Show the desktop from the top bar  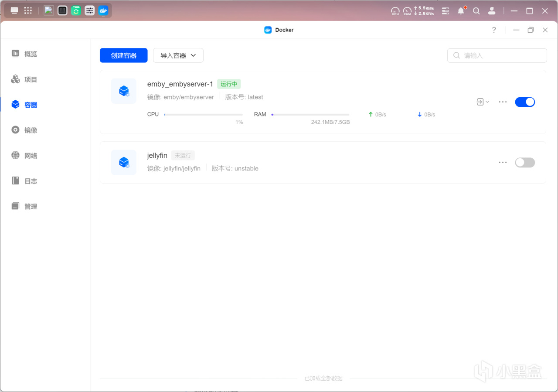click(x=14, y=10)
